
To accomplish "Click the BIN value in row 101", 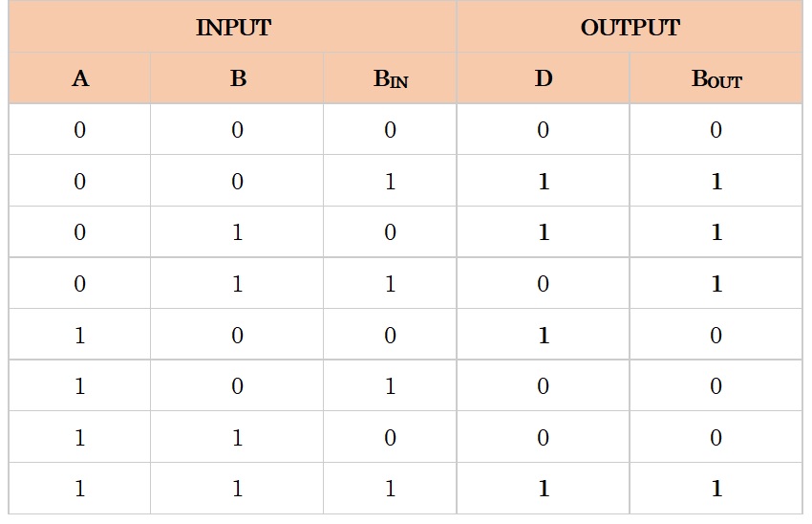I will tap(391, 386).
